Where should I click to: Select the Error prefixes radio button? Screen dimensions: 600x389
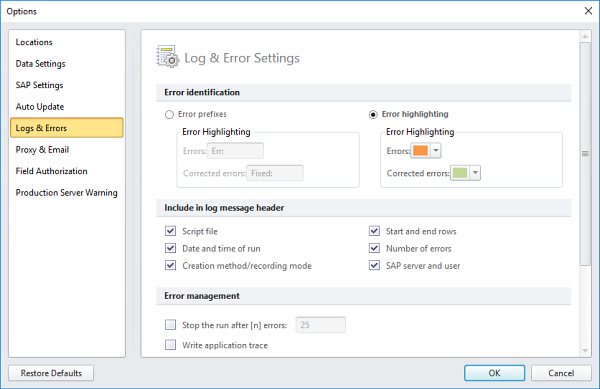pyautogui.click(x=169, y=114)
